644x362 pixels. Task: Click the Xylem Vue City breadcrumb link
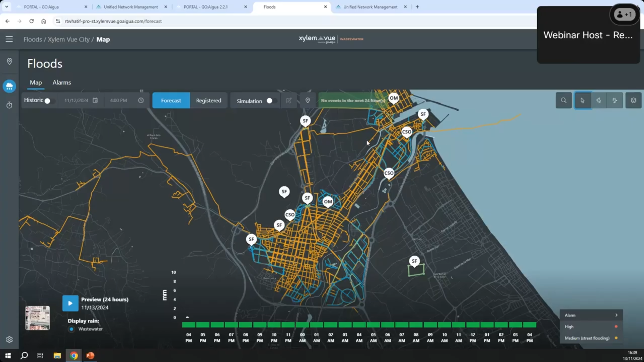68,39
